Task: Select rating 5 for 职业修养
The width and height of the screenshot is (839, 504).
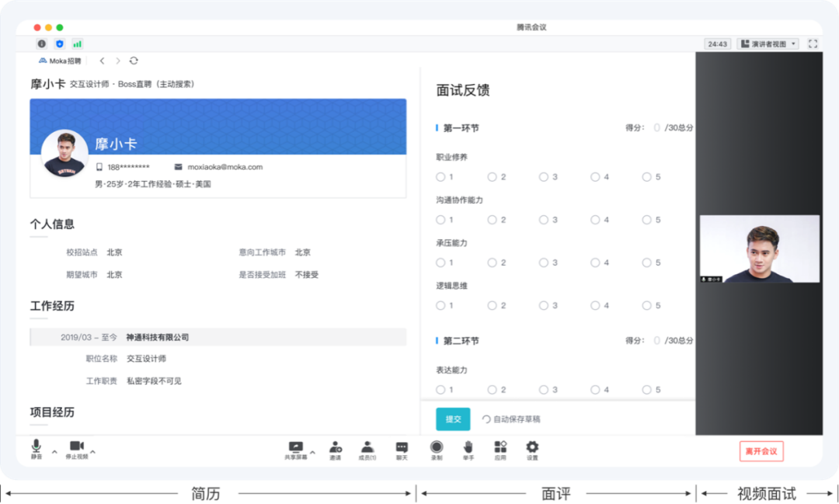Action: coord(646,177)
